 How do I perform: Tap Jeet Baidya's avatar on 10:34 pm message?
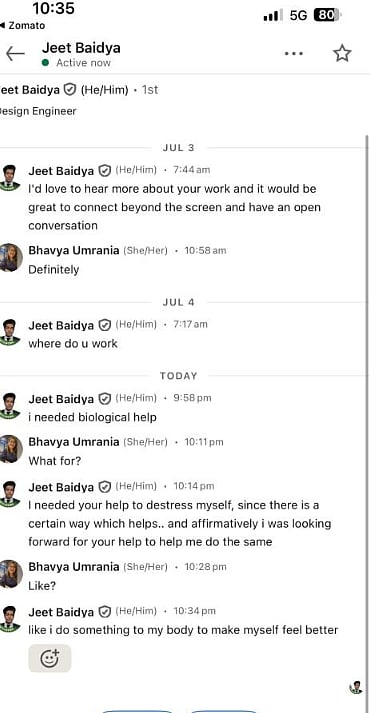coord(9,619)
